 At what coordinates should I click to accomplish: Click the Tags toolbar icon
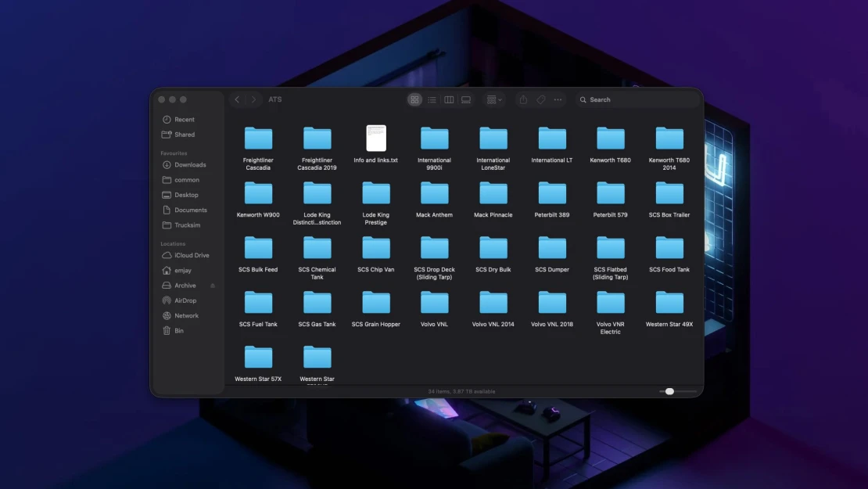[541, 99]
